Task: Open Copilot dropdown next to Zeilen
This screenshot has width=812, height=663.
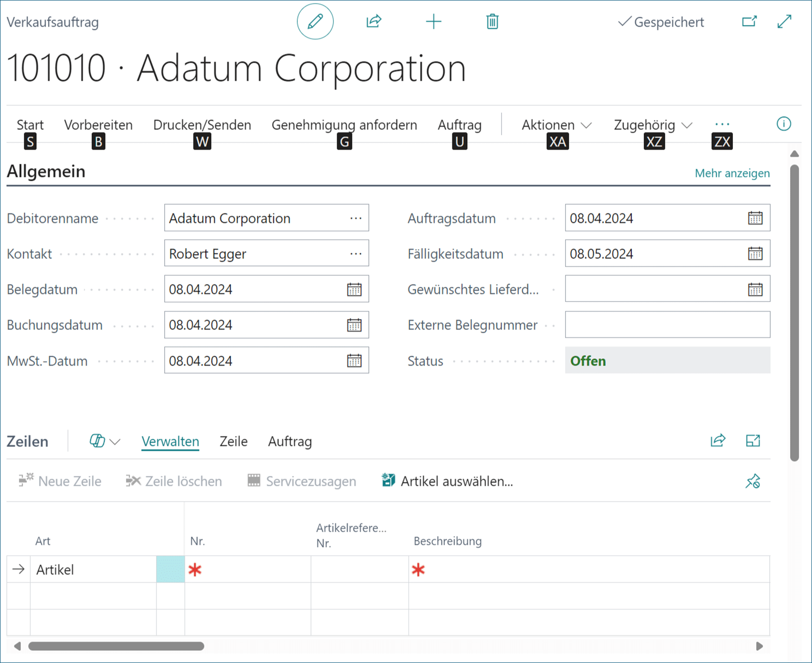Action: coord(105,441)
